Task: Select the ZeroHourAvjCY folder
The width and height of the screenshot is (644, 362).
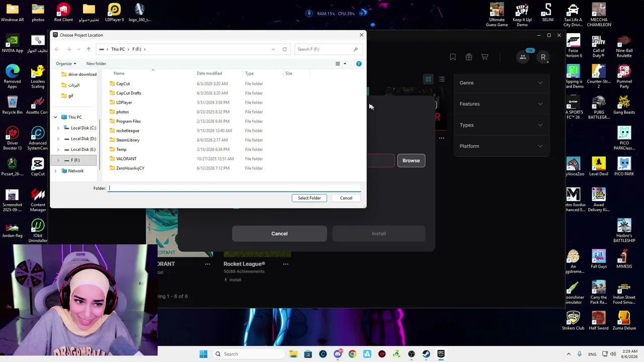Action: point(130,168)
